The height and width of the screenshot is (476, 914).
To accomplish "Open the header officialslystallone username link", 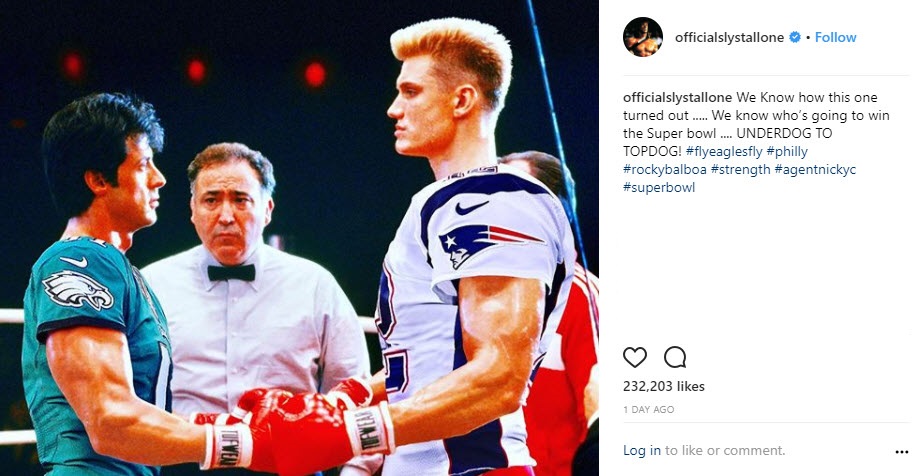I will point(729,37).
